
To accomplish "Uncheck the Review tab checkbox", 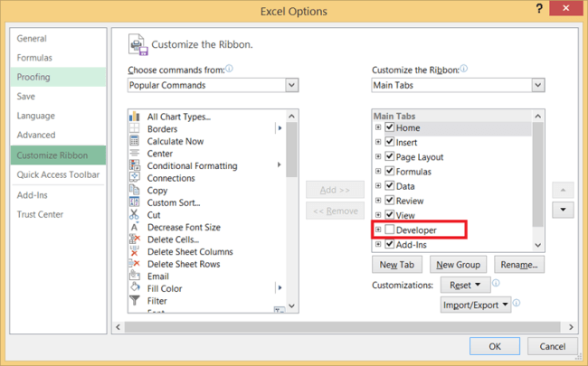I will [390, 201].
